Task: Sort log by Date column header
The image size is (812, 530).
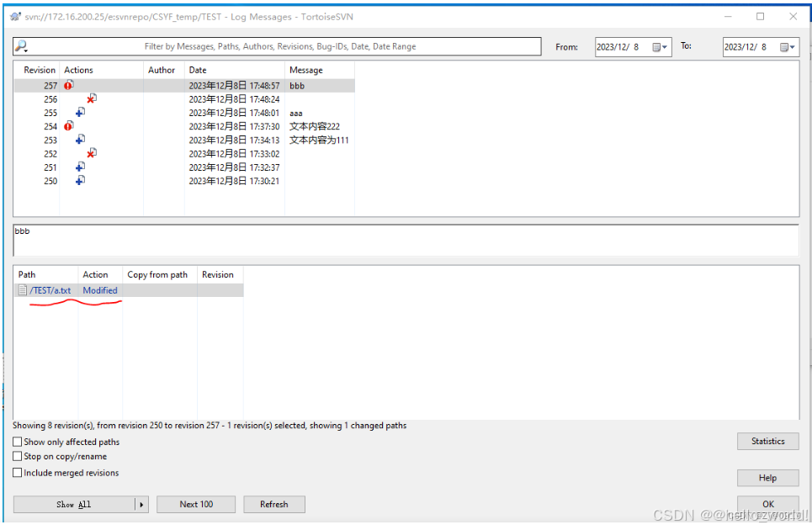Action: (x=235, y=70)
